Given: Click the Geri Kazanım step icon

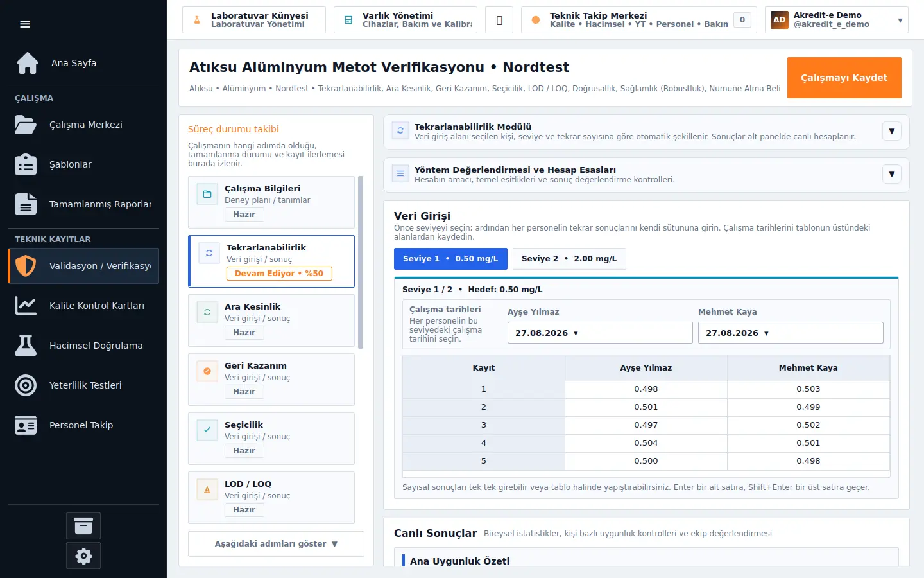Looking at the screenshot, I should point(207,371).
